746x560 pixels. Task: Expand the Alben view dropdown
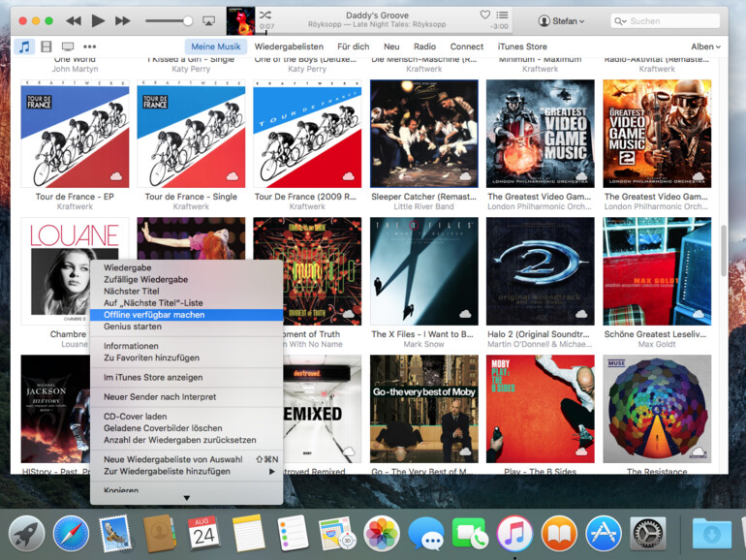[705, 47]
